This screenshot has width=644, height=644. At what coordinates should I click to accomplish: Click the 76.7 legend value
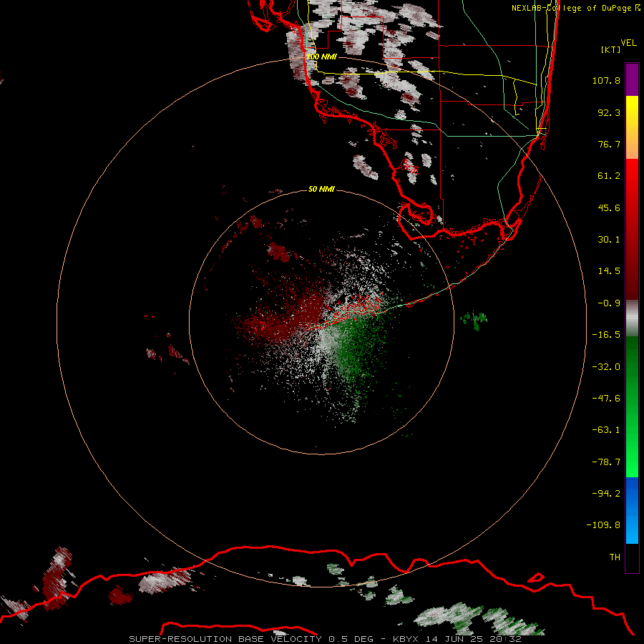click(x=609, y=144)
